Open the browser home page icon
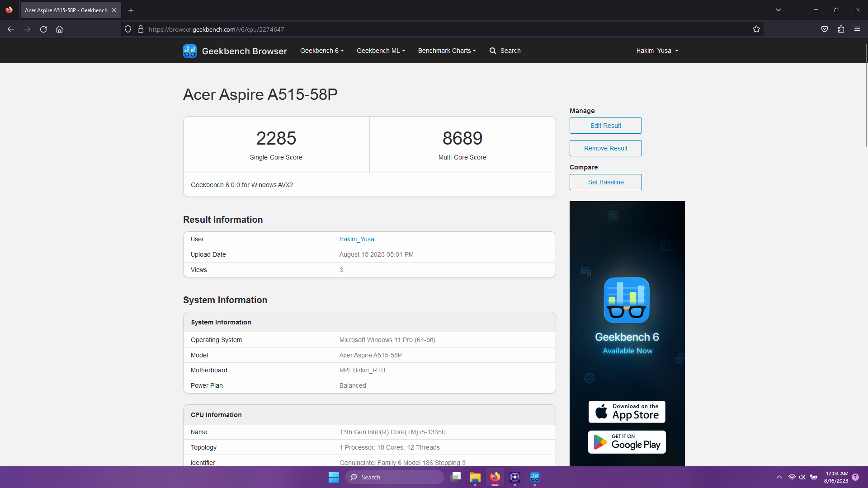Image resolution: width=868 pixels, height=488 pixels. pyautogui.click(x=59, y=29)
